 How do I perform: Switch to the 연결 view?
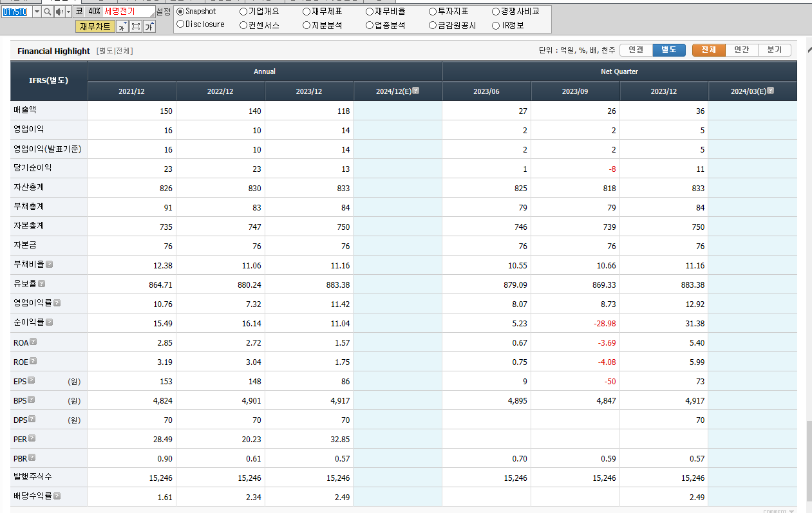point(636,50)
